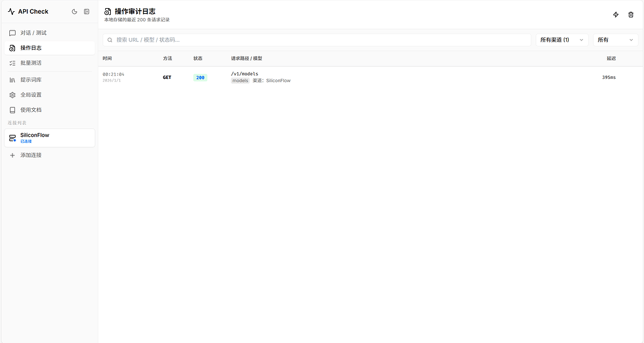Click the 渠道: SiliconFlow text in log row

(271, 81)
